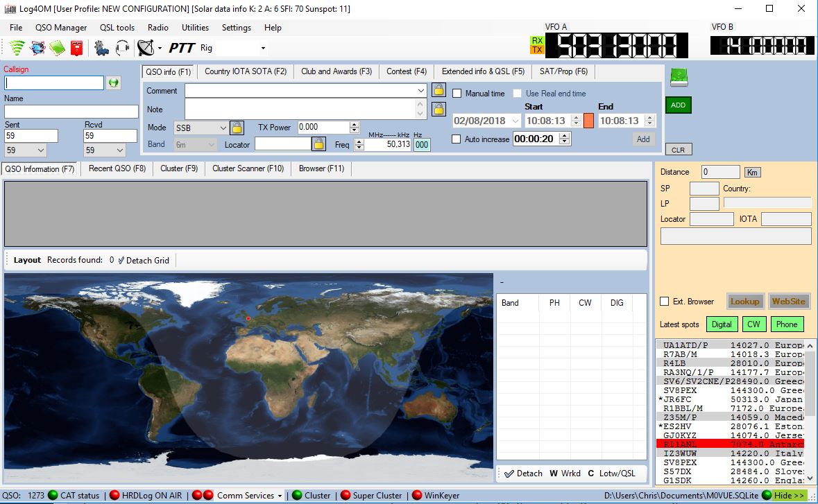Image resolution: width=818 pixels, height=504 pixels.
Task: Open the satellite dish dropdown arrow
Action: [x=160, y=48]
